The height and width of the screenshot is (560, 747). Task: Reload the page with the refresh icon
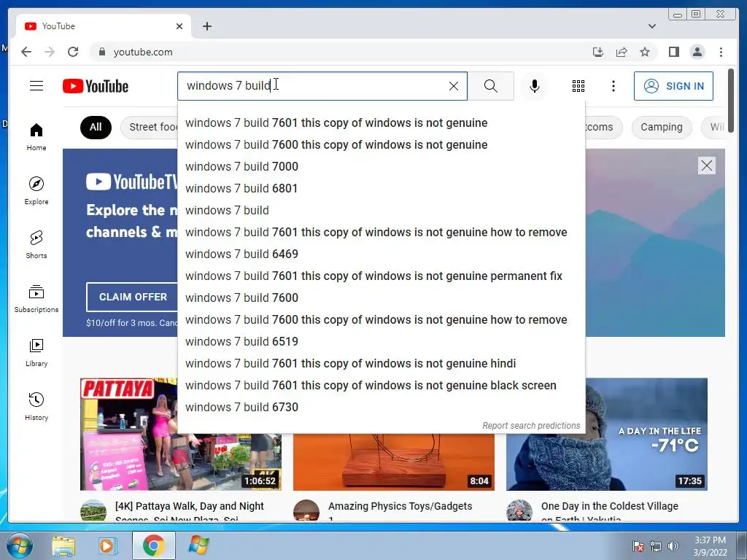[x=73, y=52]
